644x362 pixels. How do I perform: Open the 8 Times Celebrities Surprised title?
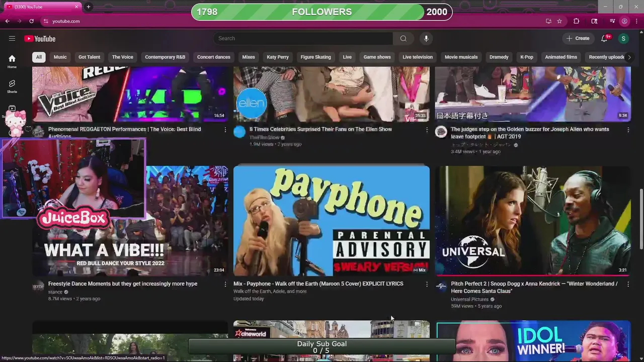(320, 129)
